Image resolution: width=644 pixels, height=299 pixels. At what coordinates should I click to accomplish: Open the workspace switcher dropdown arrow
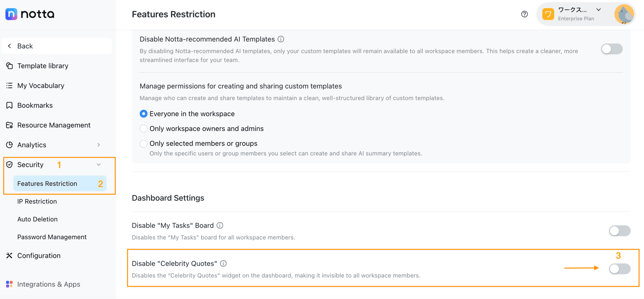(599, 10)
